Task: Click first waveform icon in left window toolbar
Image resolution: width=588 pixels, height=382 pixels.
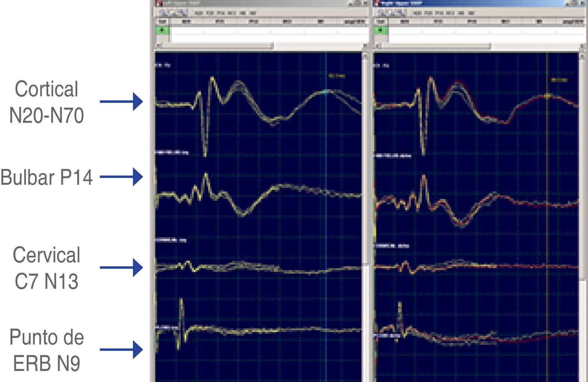Action: pyautogui.click(x=162, y=13)
